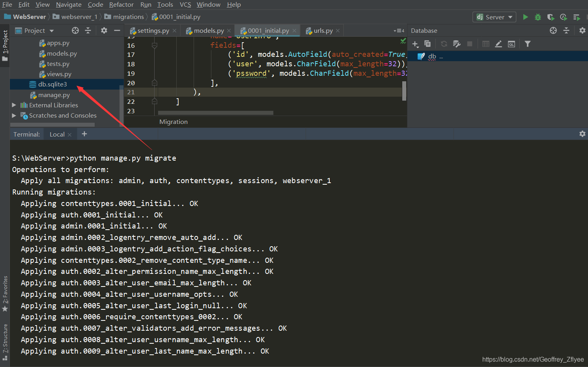Toggle the 2: Favorites tool window

coord(5,294)
